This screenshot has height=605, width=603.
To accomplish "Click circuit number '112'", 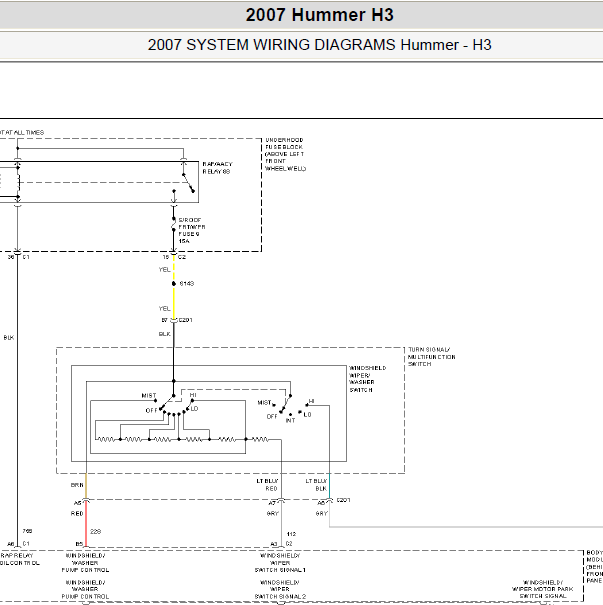I will pyautogui.click(x=291, y=534).
